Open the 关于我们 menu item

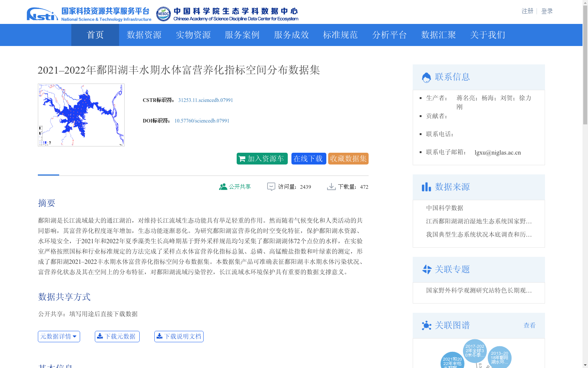click(x=488, y=35)
